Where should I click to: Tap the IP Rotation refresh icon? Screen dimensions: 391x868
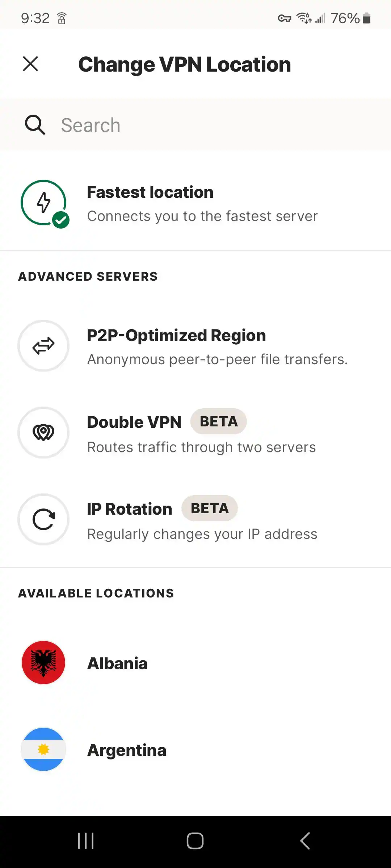click(x=43, y=519)
